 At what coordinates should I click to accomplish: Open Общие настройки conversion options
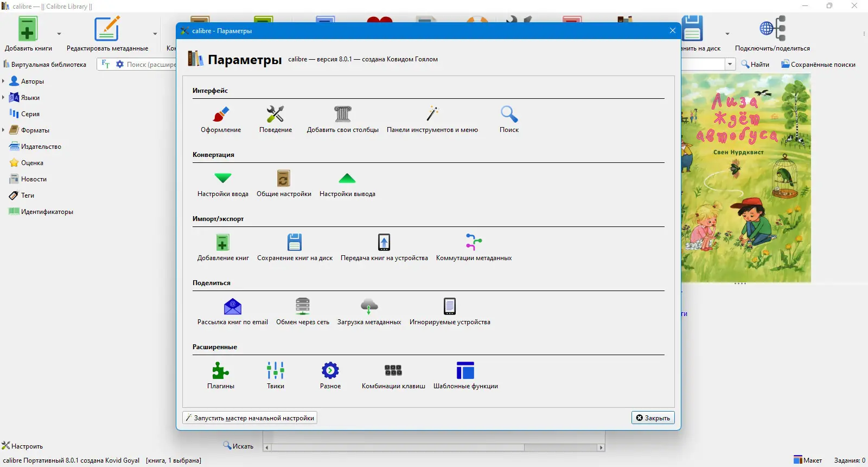pos(284,184)
